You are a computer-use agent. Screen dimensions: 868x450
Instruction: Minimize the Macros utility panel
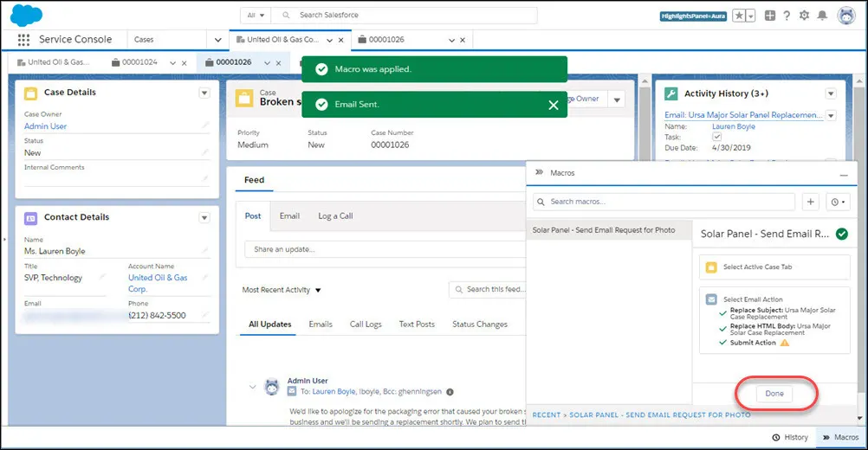[844, 175]
